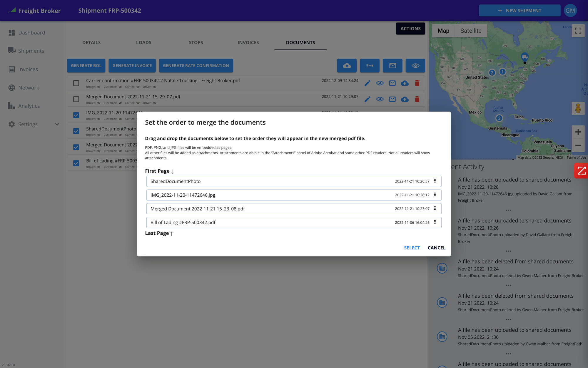Switch to the INVOICES tab
The height and width of the screenshot is (368, 588).
click(x=248, y=42)
